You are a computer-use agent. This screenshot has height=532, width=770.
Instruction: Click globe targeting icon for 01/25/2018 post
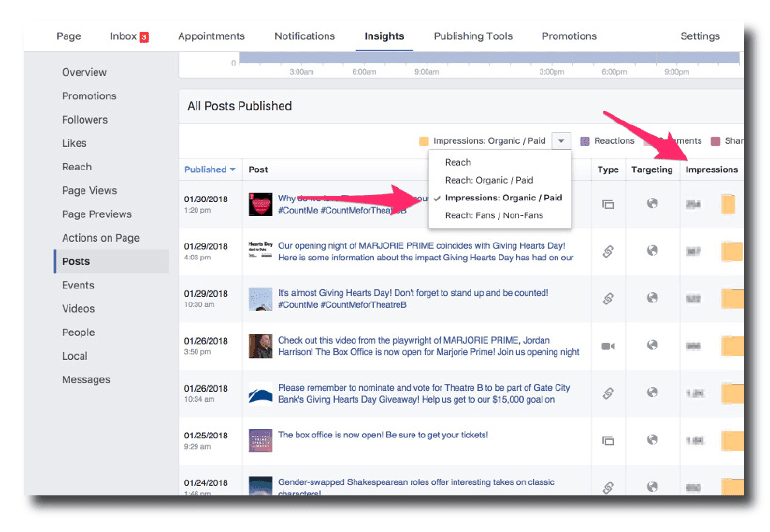pyautogui.click(x=652, y=440)
